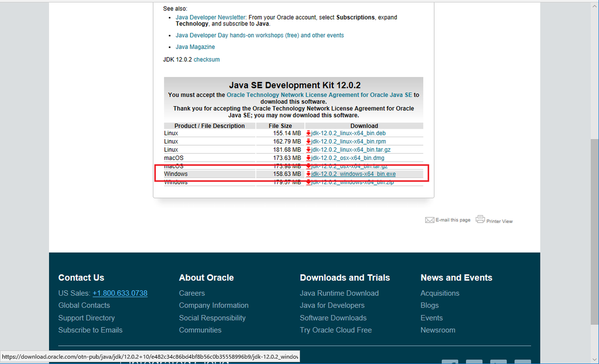Click Java Runtime Download under Downloads and Trials
This screenshot has height=364, width=599.
[x=339, y=293]
